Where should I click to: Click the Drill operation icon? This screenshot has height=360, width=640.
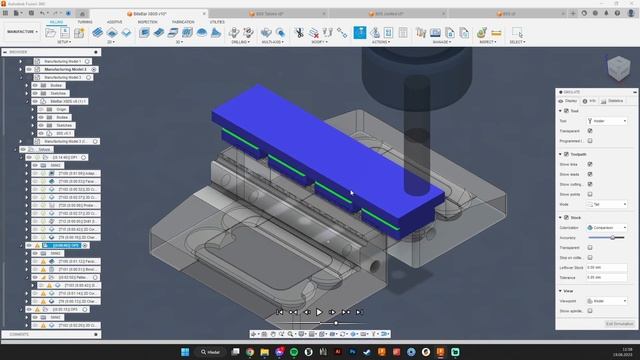[234, 33]
